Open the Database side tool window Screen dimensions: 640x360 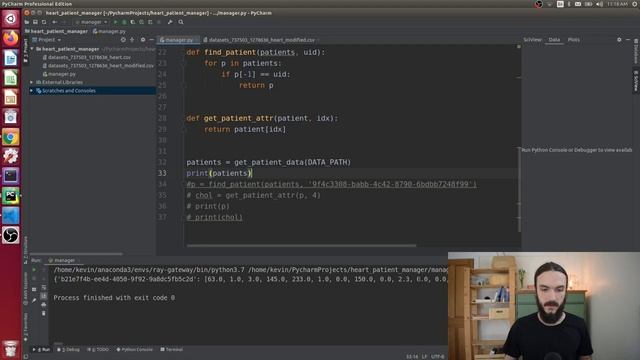click(x=636, y=52)
